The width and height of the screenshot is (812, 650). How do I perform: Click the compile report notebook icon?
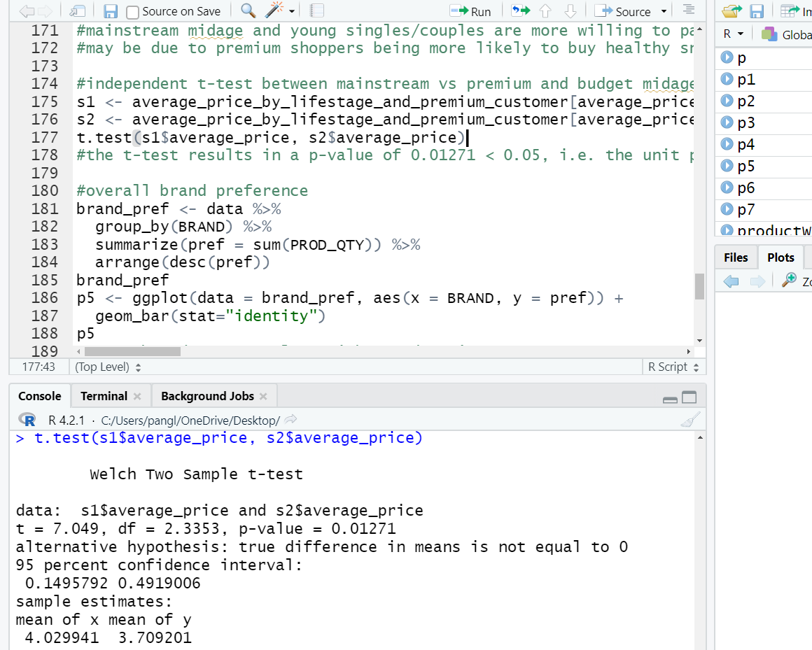tap(316, 11)
